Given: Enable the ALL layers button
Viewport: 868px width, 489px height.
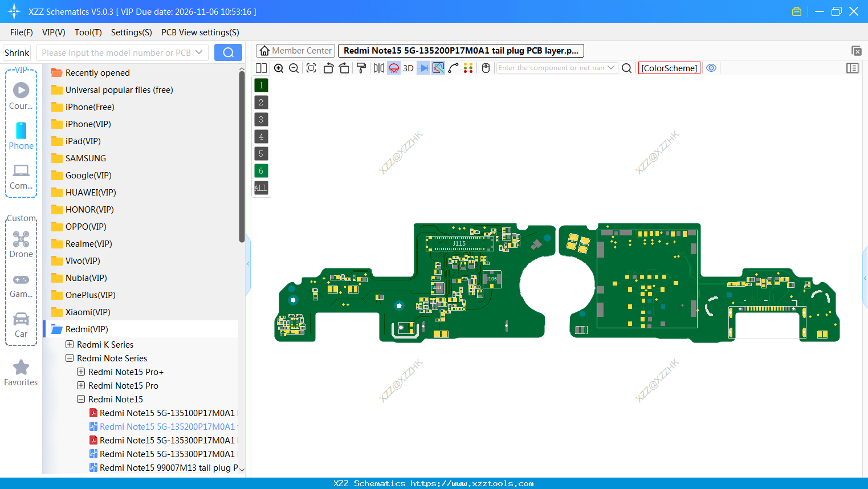Looking at the screenshot, I should (261, 188).
